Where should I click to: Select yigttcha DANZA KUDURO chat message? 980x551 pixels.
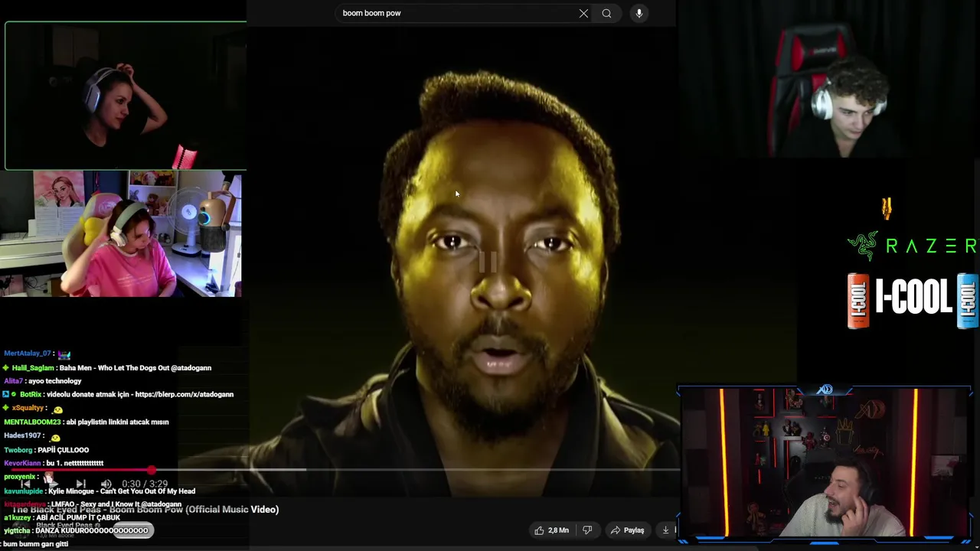coord(76,530)
